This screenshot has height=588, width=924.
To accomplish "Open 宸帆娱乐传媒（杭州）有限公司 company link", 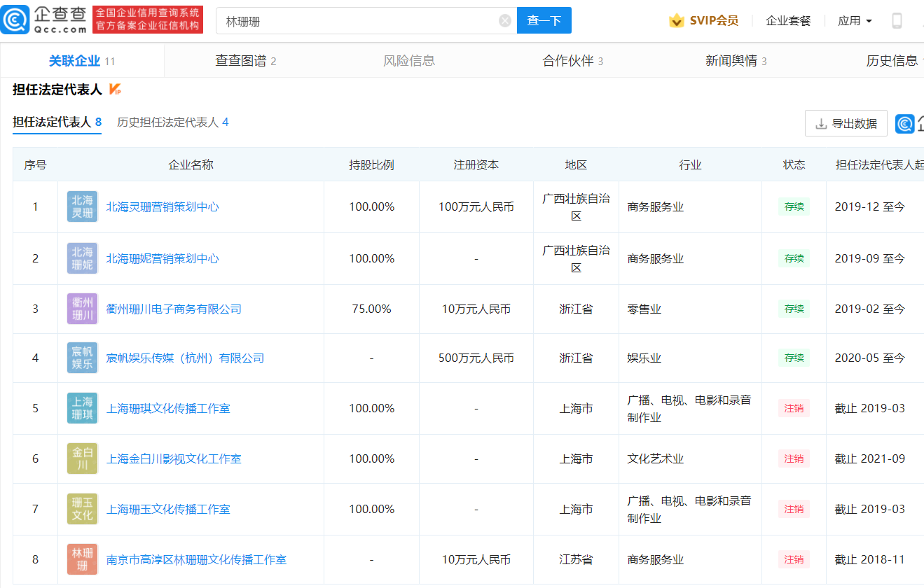I will click(x=185, y=358).
